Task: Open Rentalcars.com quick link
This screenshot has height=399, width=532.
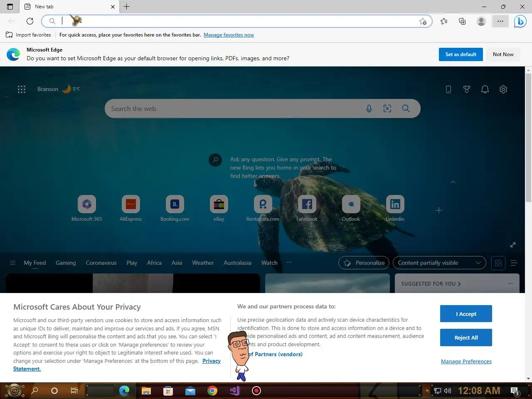Action: click(x=263, y=208)
